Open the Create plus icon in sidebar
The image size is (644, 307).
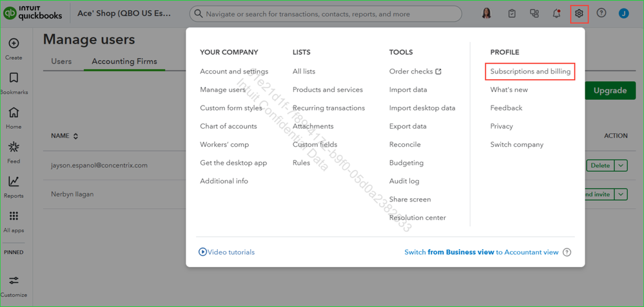click(x=14, y=44)
